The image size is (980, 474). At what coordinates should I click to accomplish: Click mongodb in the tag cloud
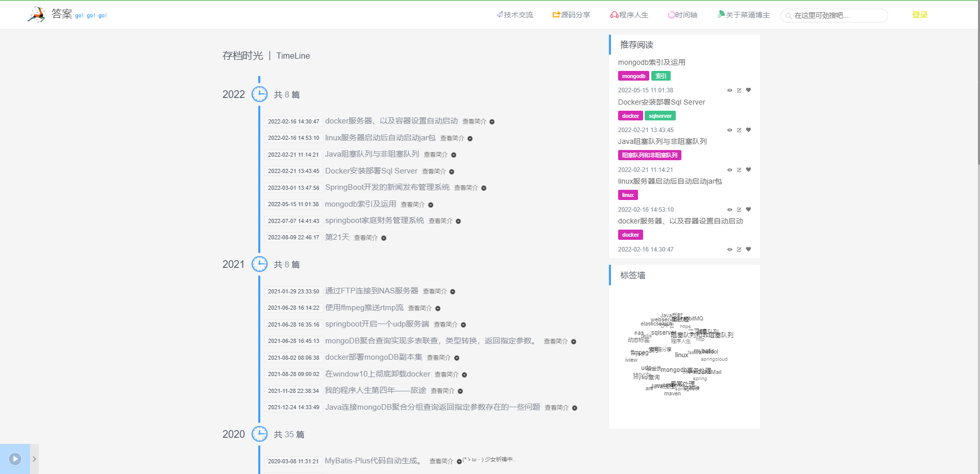674,370
